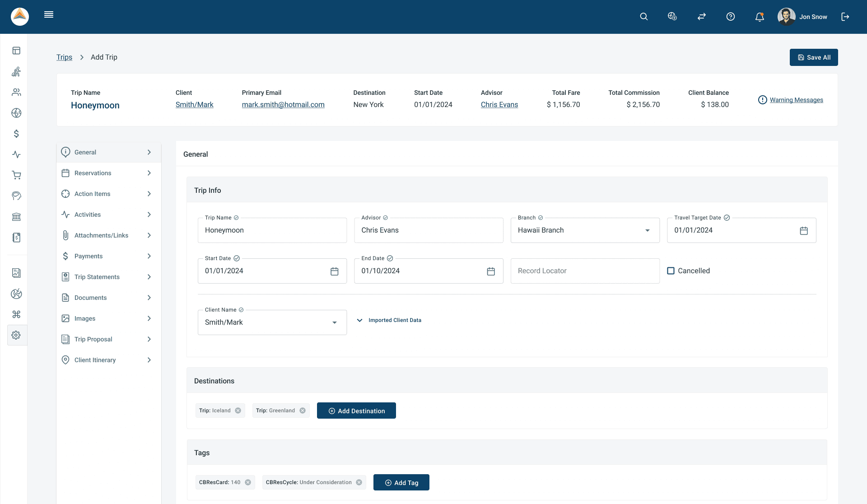
Task: Open the Warning Messages link
Action: [x=796, y=100]
